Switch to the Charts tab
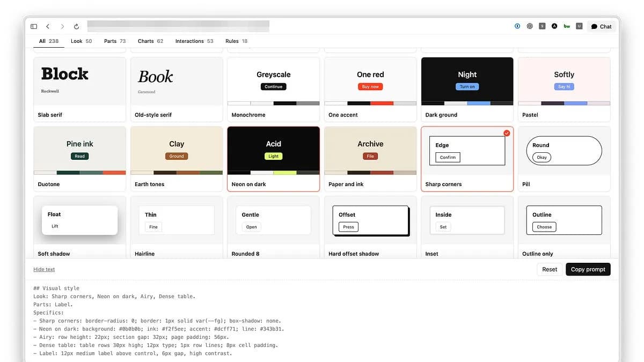The height and width of the screenshot is (362, 644). (x=150, y=41)
